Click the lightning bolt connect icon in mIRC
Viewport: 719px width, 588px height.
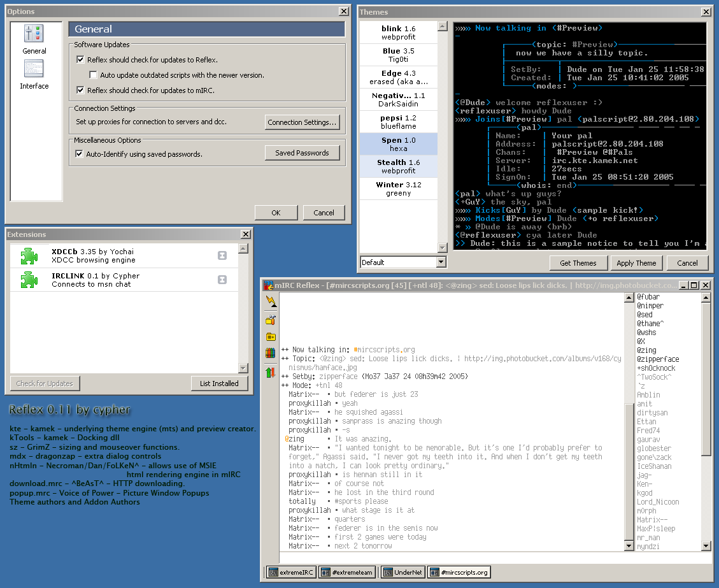271,301
